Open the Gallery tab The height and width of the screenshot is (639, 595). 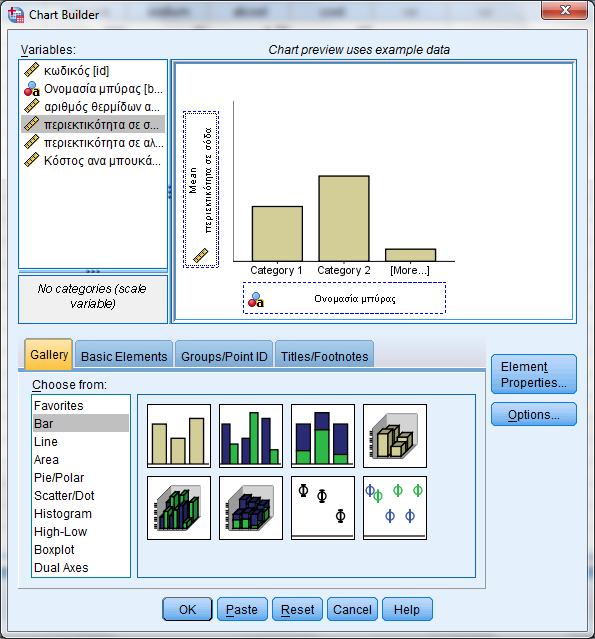pyautogui.click(x=49, y=355)
